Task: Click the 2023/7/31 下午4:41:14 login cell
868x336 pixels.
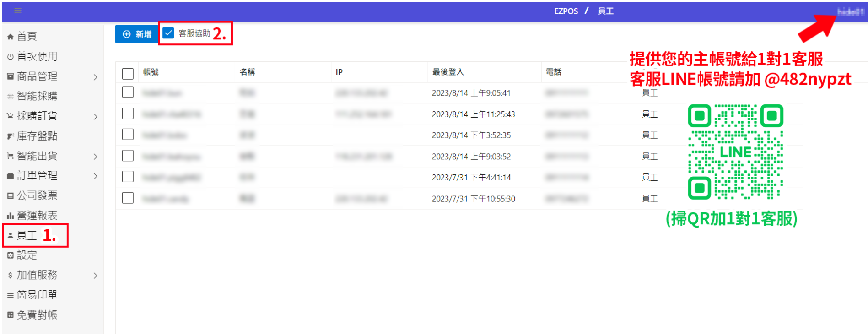Action: 471,177
